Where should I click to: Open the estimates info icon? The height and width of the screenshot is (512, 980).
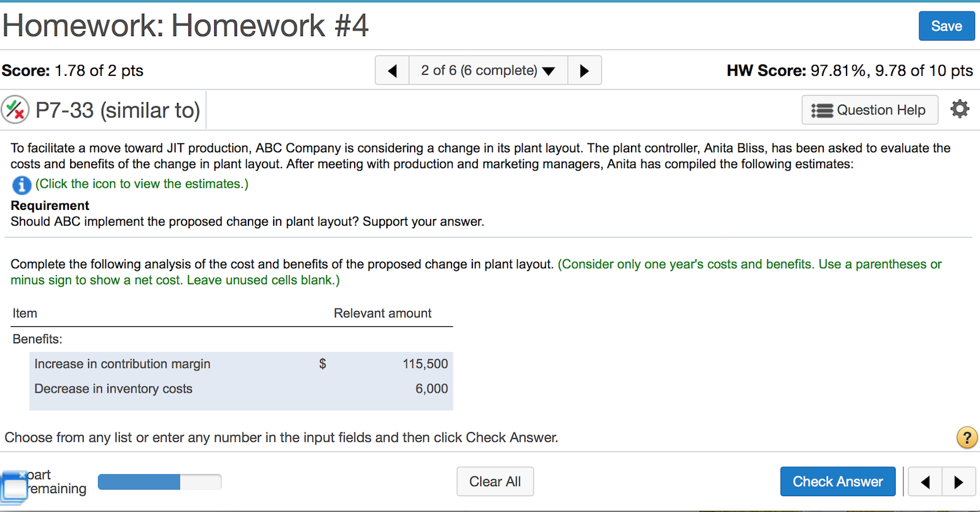click(22, 185)
